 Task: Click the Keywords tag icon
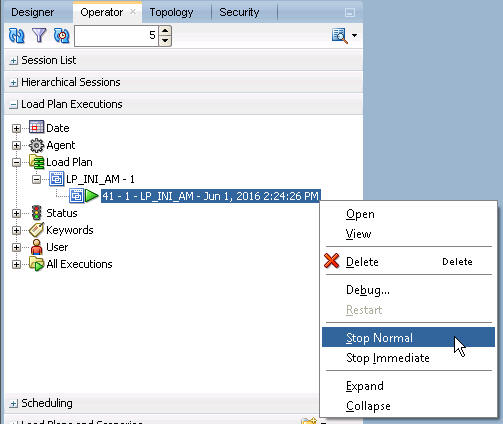36,230
